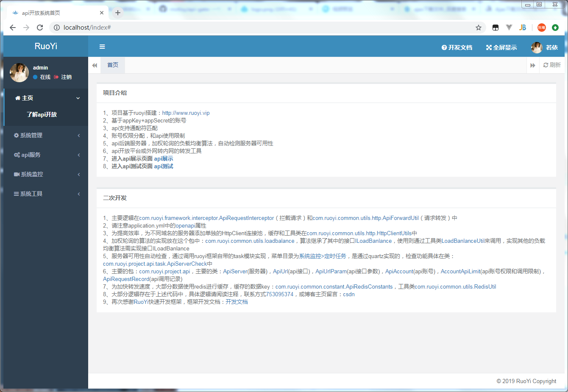Select the 主页 home icon in sidebar
568x392 pixels.
point(17,97)
